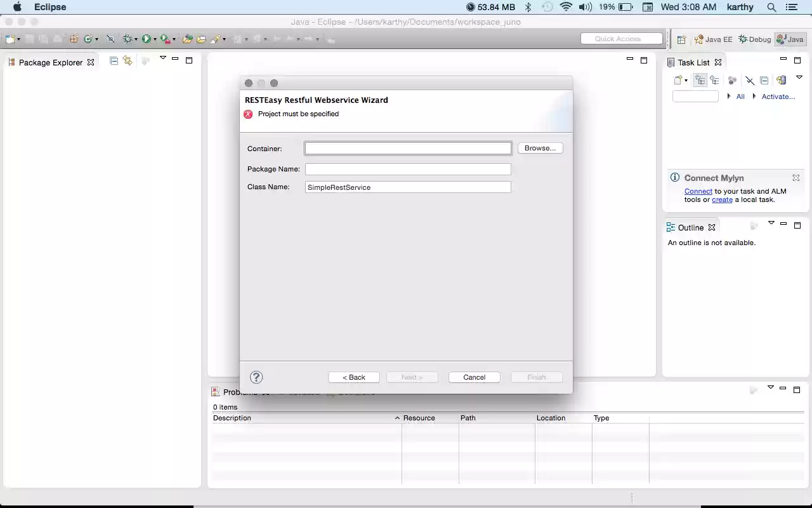Open Spotlight search in the menu bar

click(x=770, y=7)
